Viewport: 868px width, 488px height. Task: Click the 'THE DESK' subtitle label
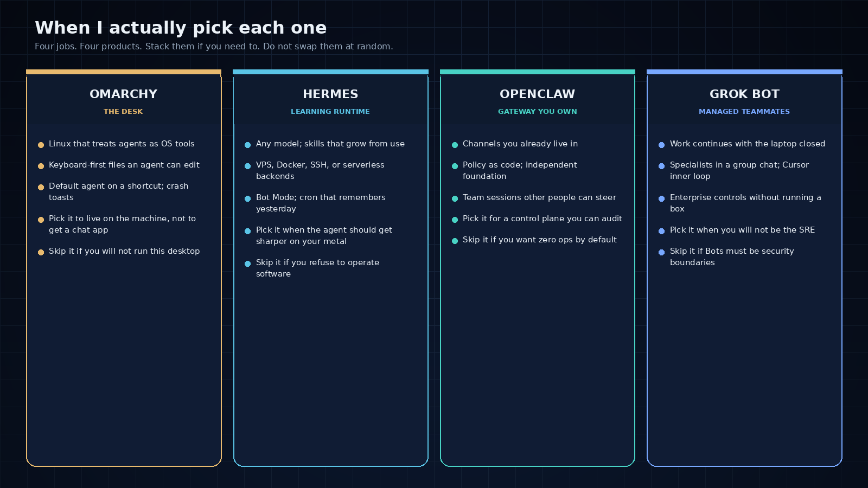(x=123, y=111)
